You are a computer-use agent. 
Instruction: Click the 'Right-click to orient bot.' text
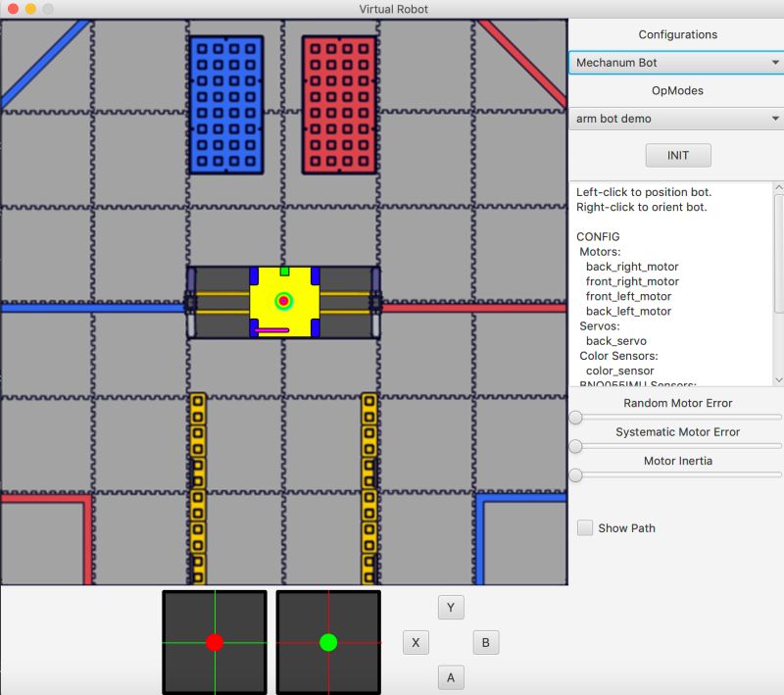(642, 207)
